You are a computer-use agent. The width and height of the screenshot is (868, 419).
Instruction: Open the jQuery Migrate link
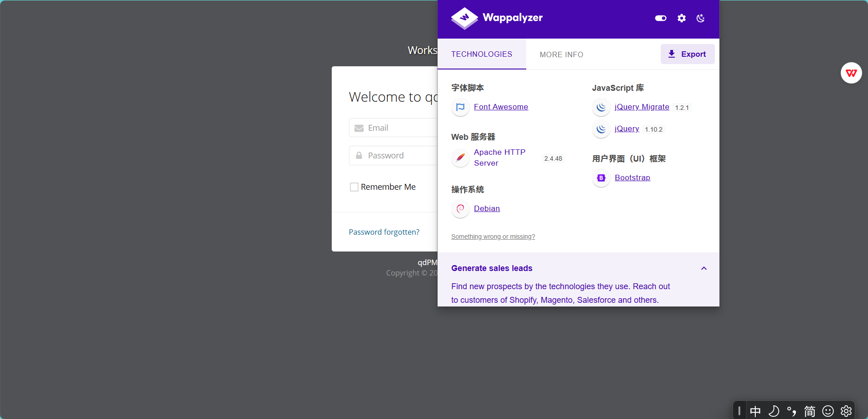[x=642, y=107]
